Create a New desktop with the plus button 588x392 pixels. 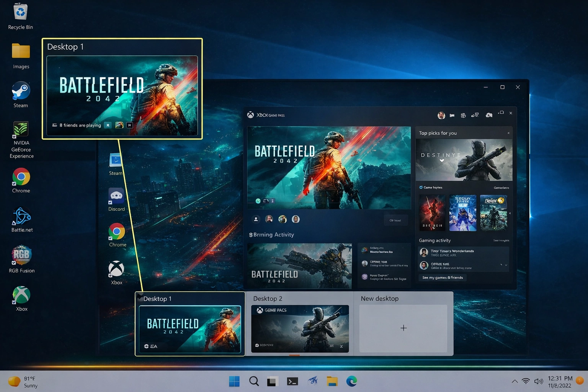tap(403, 328)
